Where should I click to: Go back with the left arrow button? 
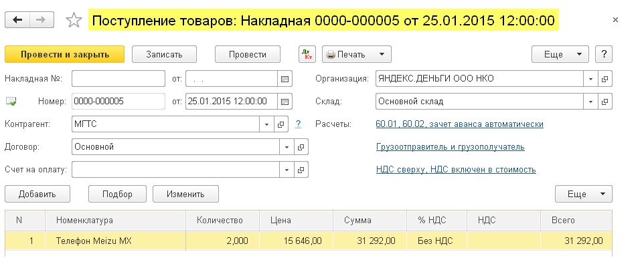(x=17, y=19)
